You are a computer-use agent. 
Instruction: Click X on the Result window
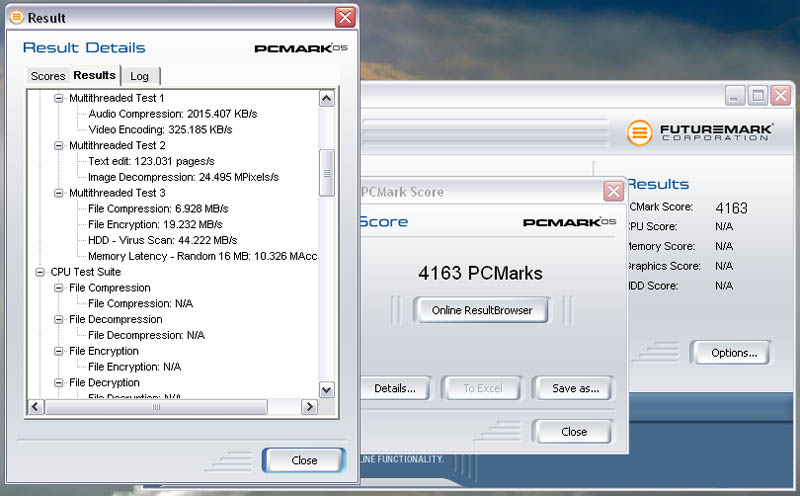coord(345,17)
